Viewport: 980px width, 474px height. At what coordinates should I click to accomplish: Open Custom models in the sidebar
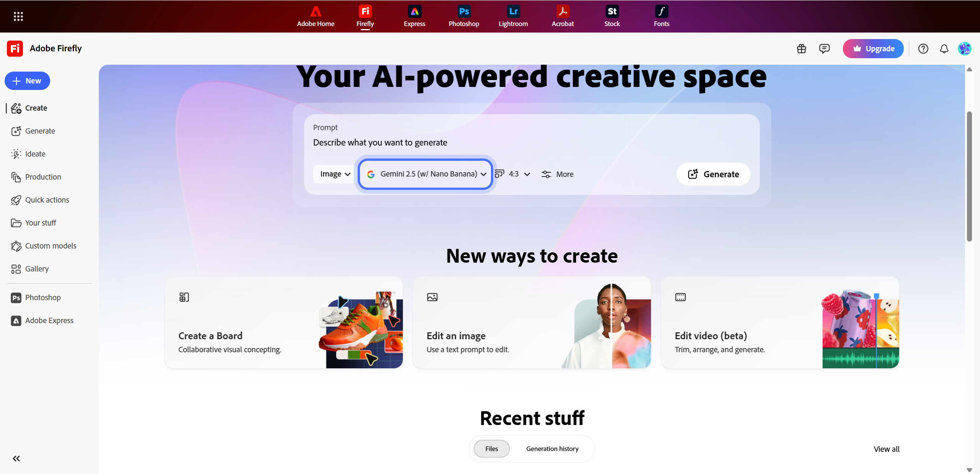[51, 246]
